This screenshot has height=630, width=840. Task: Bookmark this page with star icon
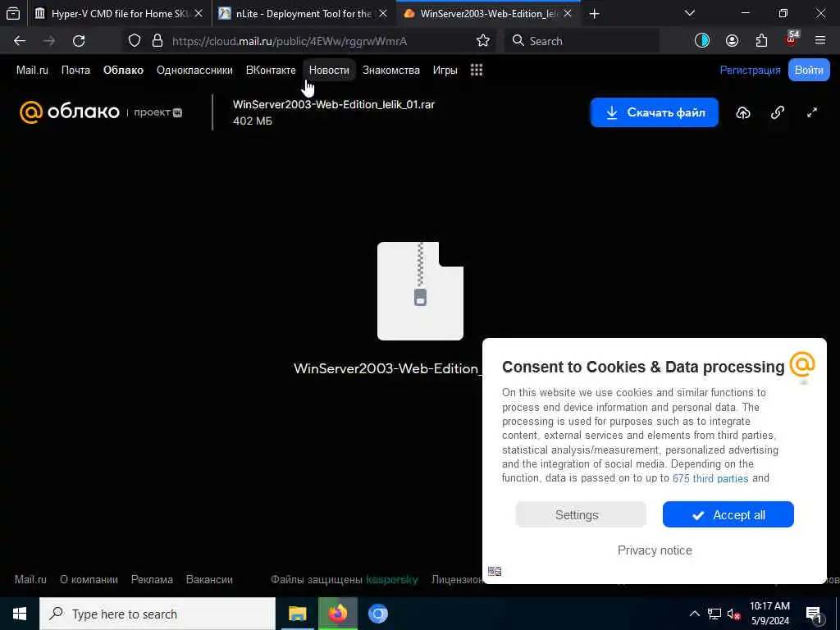click(x=482, y=41)
